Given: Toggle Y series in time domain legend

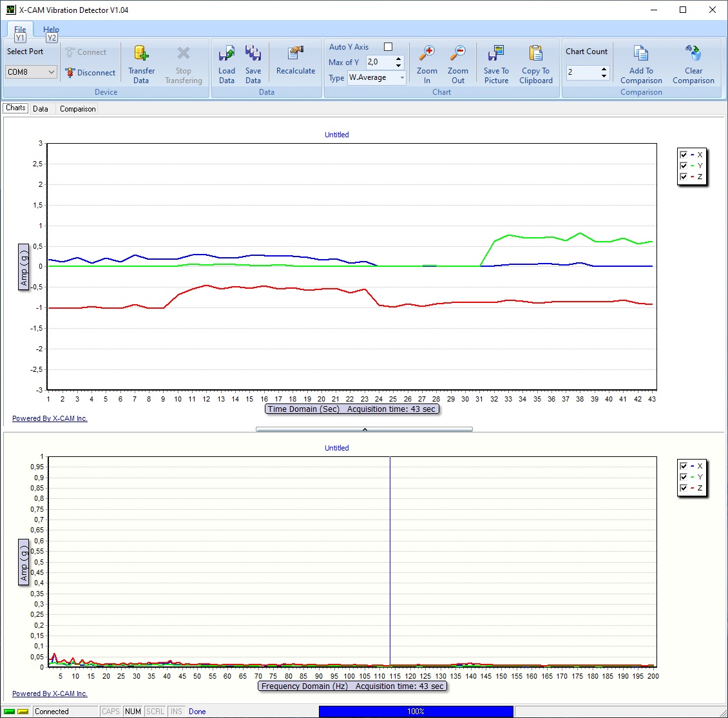Looking at the screenshot, I should 684,166.
